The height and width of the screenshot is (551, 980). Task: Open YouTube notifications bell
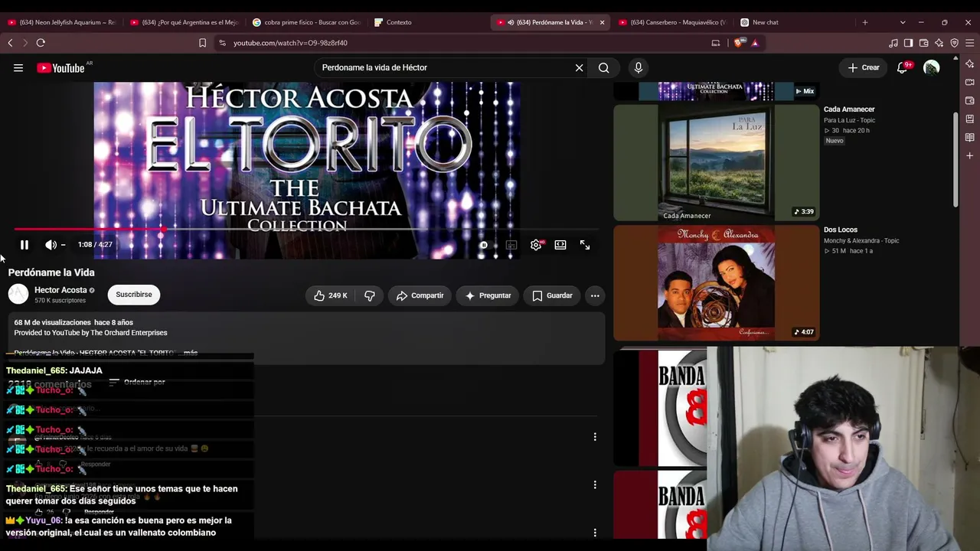point(903,68)
